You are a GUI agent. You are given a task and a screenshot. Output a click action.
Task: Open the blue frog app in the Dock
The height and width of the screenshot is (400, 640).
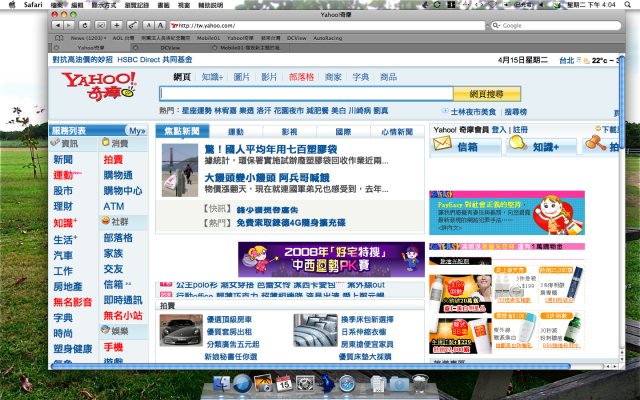pos(327,384)
